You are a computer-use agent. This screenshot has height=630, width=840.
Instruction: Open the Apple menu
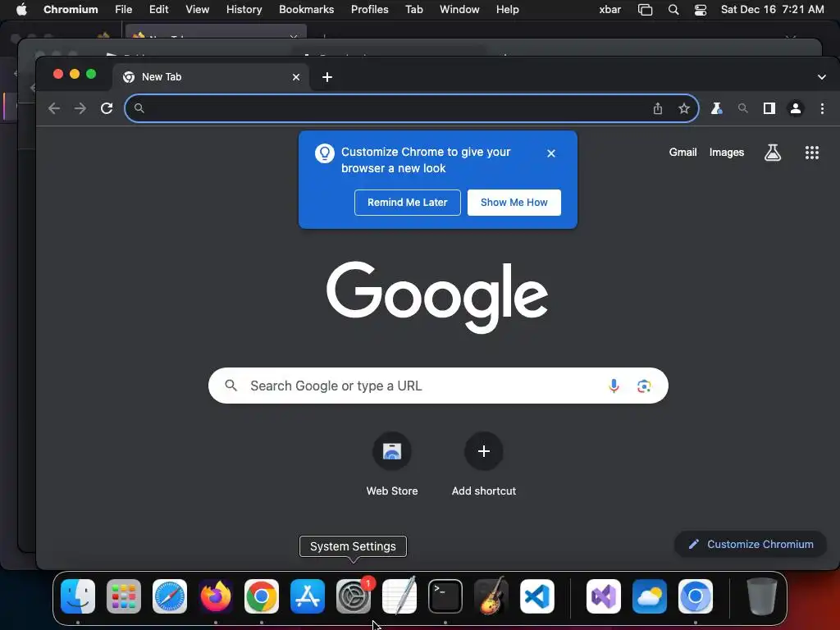coord(21,10)
